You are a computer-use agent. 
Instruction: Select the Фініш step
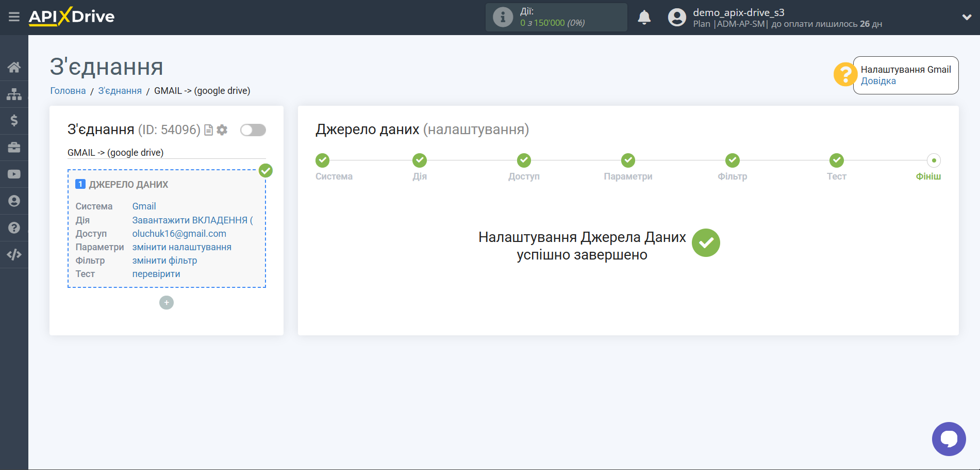pos(934,160)
